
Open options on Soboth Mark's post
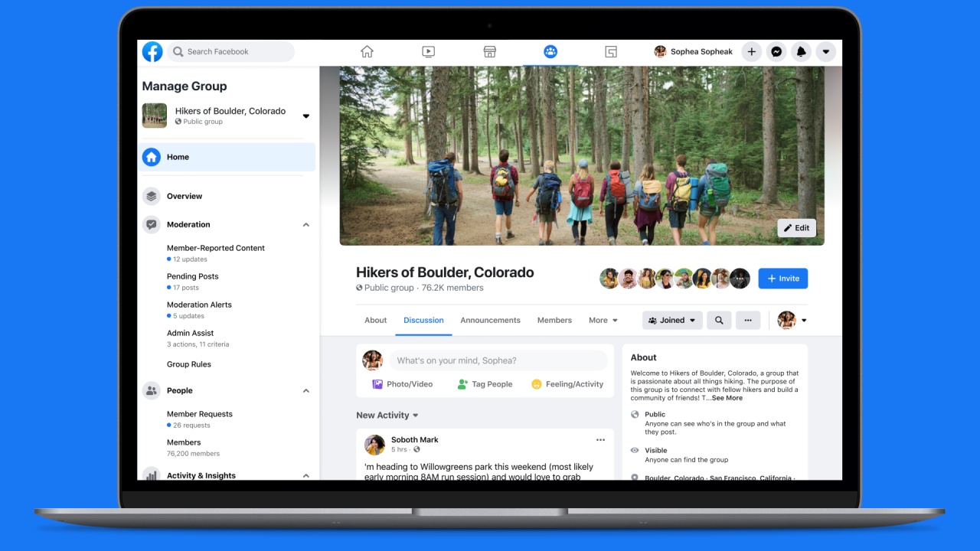pos(601,439)
